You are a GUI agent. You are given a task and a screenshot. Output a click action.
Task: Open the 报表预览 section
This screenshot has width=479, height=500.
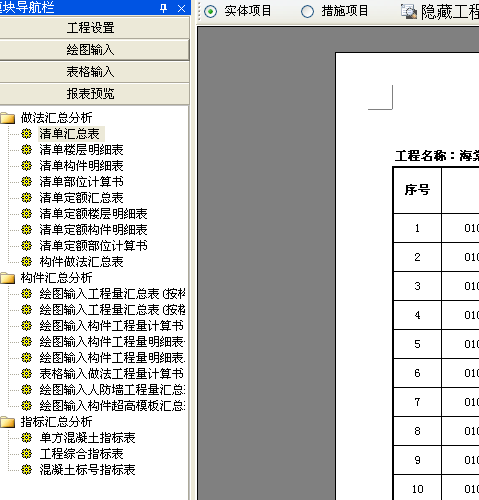coord(94,94)
